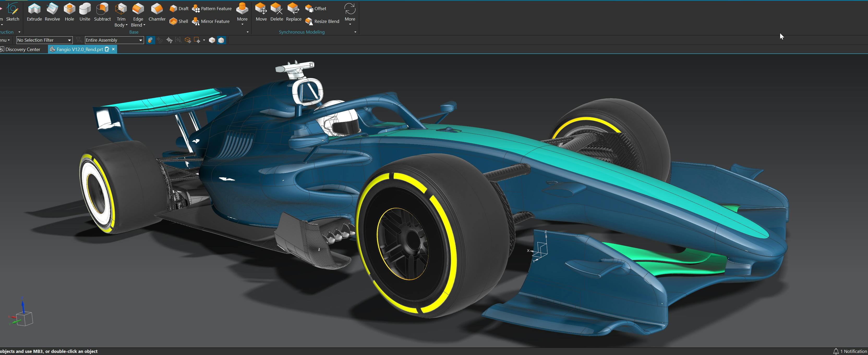Toggle the highlighted orange cube selection option

point(150,40)
